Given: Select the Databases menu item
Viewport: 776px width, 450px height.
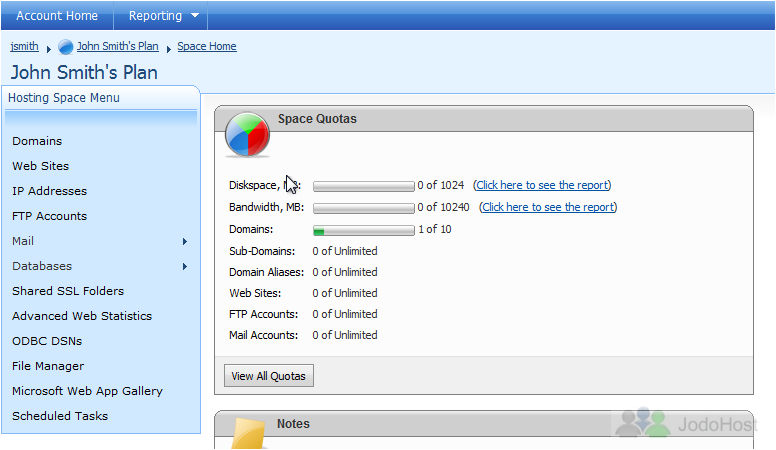Looking at the screenshot, I should tap(42, 266).
